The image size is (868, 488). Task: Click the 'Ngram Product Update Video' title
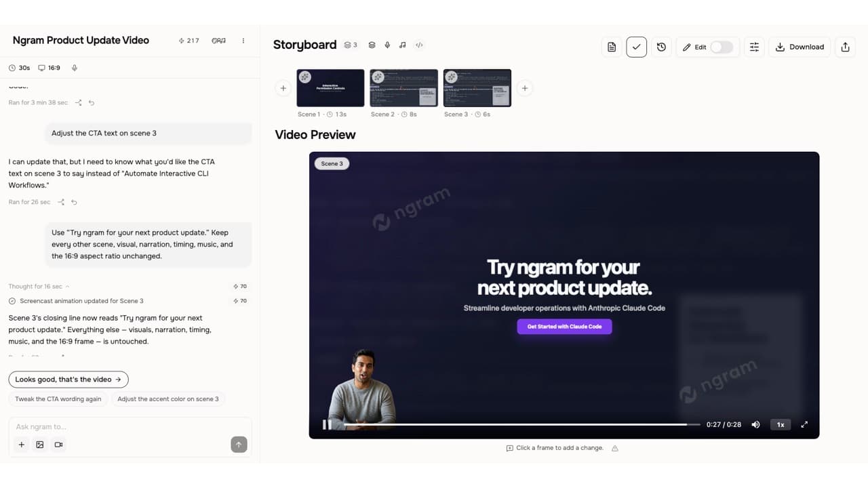pyautogui.click(x=81, y=40)
